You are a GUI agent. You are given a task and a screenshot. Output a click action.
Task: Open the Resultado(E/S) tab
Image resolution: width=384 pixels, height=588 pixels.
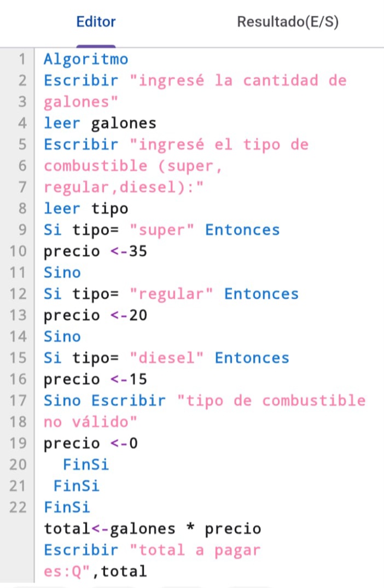(x=288, y=22)
